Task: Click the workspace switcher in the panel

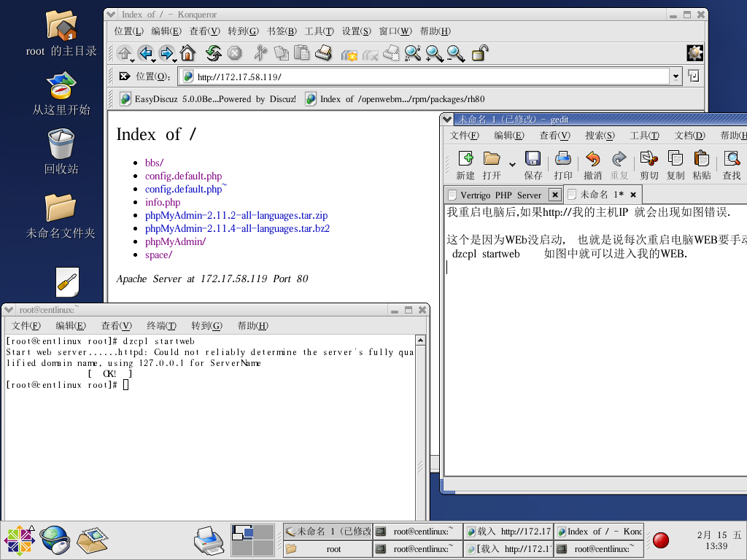Action: [x=252, y=540]
